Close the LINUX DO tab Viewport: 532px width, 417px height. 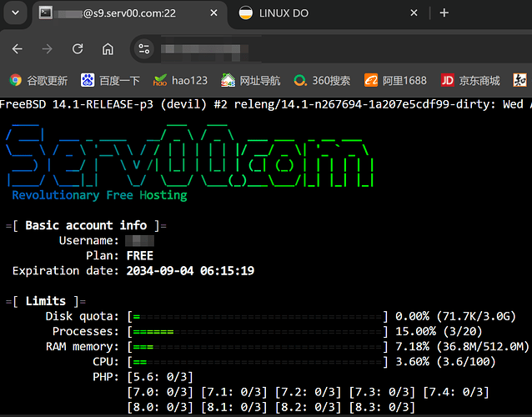(415, 13)
